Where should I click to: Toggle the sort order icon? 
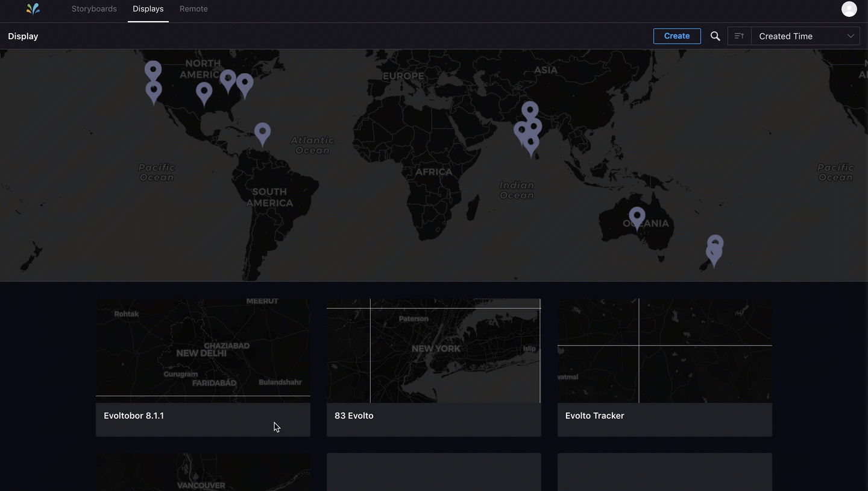coord(739,36)
